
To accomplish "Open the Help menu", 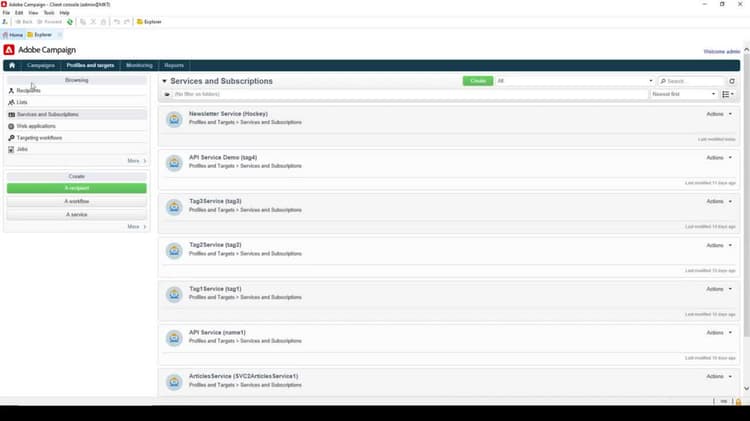I will [x=65, y=13].
